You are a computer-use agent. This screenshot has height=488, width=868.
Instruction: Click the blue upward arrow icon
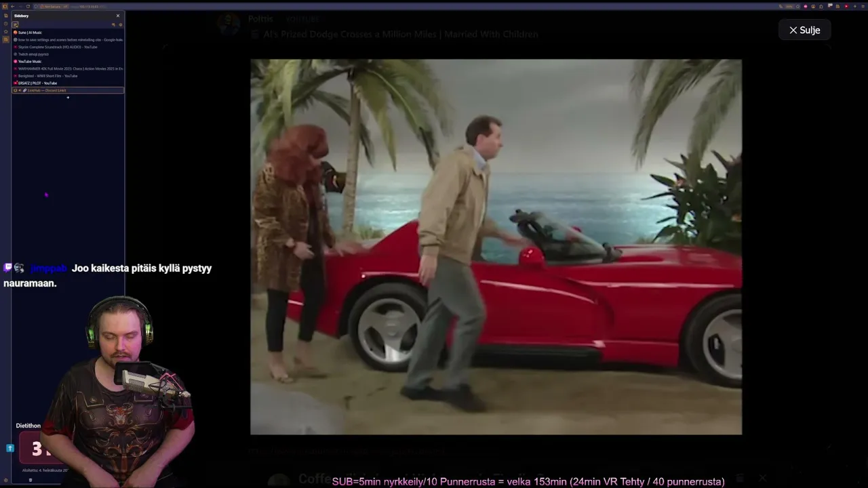coord(10,448)
